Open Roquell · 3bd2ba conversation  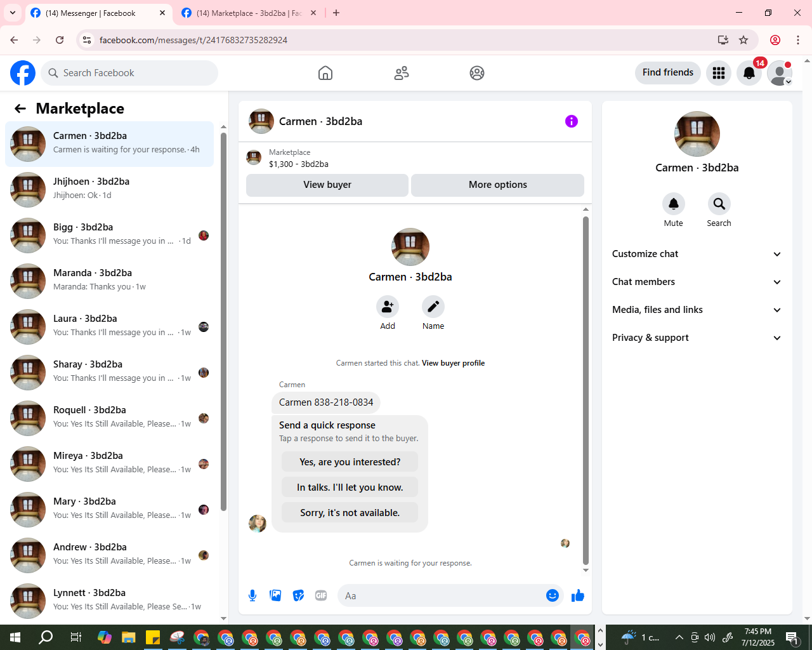[109, 418]
